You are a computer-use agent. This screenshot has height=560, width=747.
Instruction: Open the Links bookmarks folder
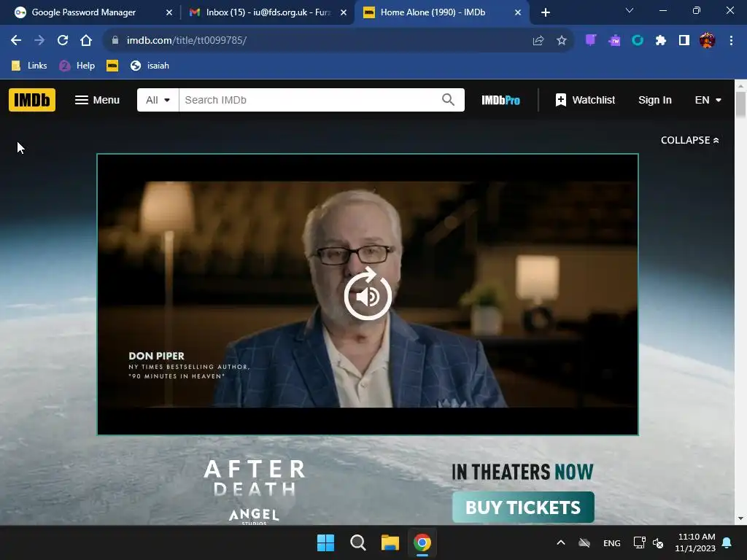tap(29, 66)
